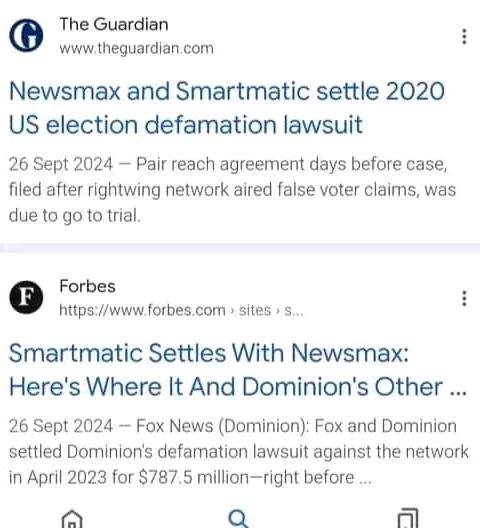Click the Forbes snippet mentioning $787.5 million
The width and height of the screenshot is (480, 528).
[238, 452]
